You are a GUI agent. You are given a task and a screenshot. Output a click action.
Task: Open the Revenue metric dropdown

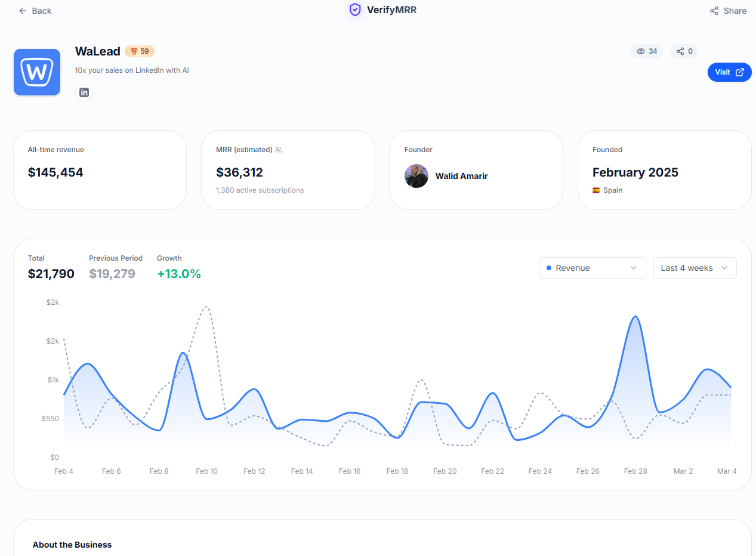tap(593, 268)
